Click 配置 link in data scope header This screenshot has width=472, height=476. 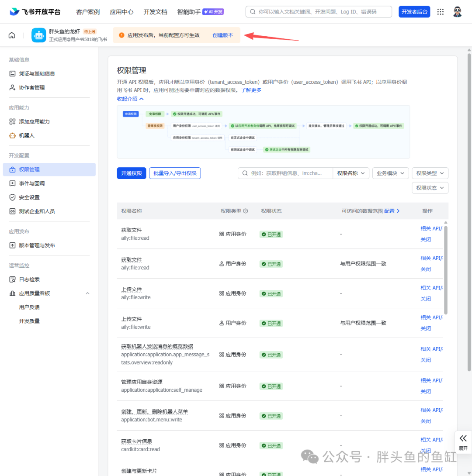tap(392, 211)
